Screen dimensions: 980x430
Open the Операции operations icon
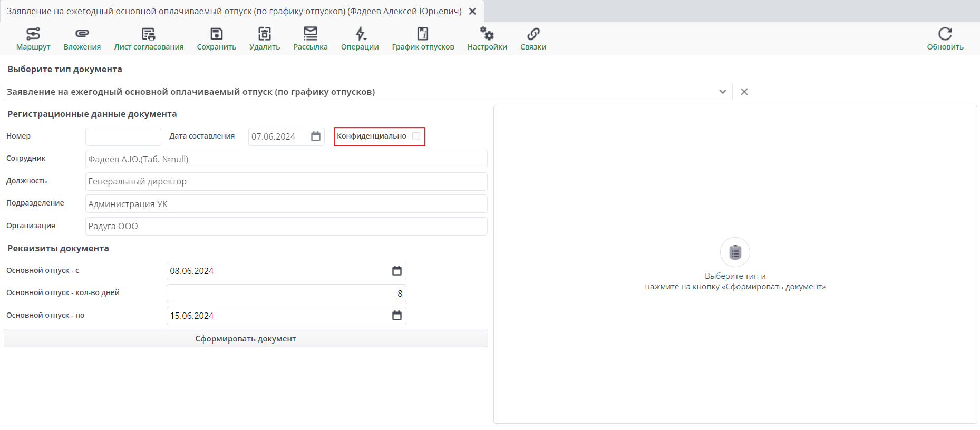[x=360, y=34]
